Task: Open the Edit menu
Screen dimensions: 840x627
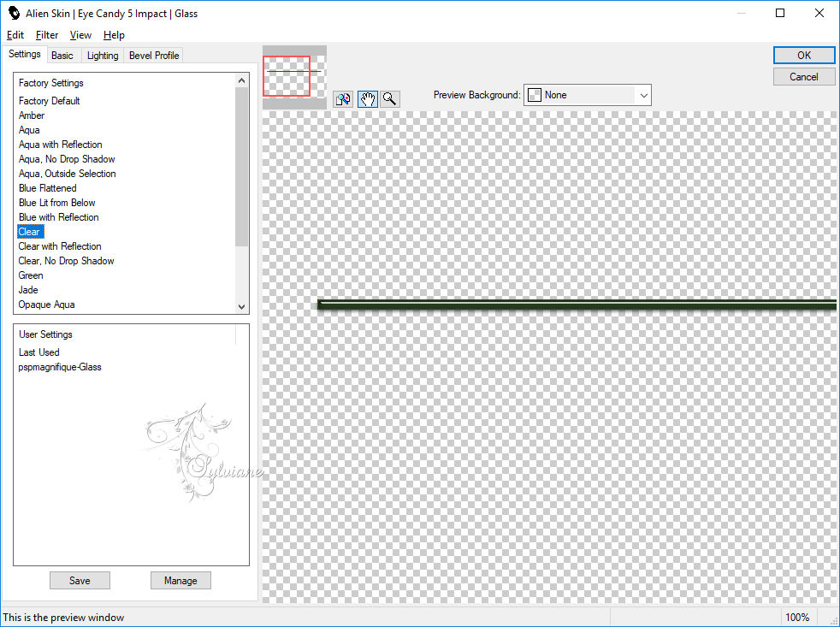Action: (x=15, y=35)
